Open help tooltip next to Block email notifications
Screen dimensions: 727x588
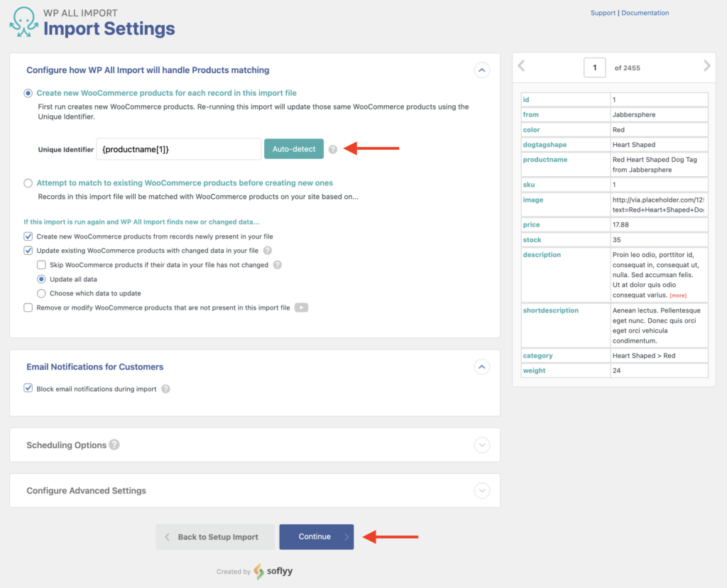[x=165, y=389]
